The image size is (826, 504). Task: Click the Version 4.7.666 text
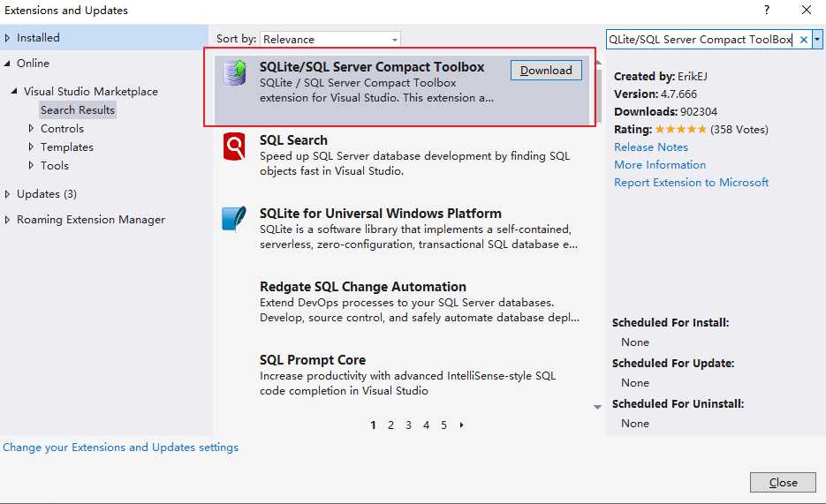pos(655,94)
